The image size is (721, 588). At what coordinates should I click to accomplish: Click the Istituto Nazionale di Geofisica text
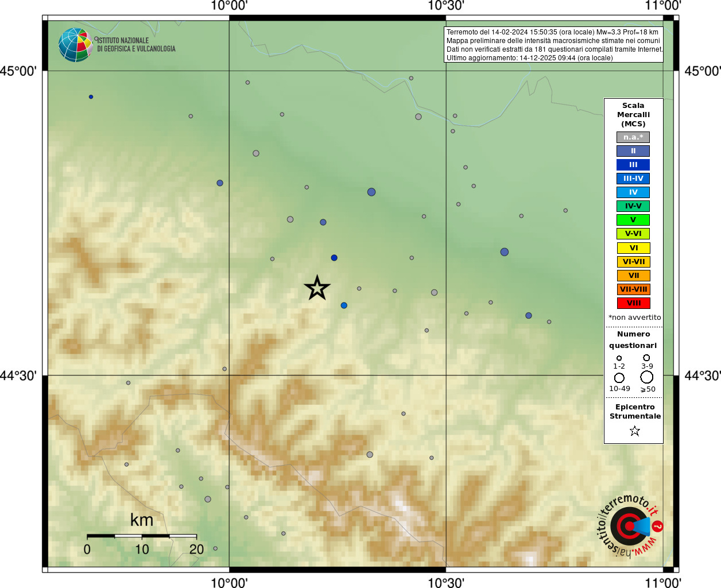coord(136,45)
